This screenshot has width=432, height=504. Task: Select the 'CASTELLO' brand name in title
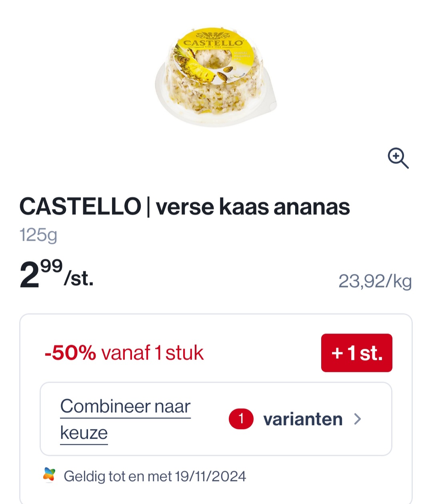[80, 207]
